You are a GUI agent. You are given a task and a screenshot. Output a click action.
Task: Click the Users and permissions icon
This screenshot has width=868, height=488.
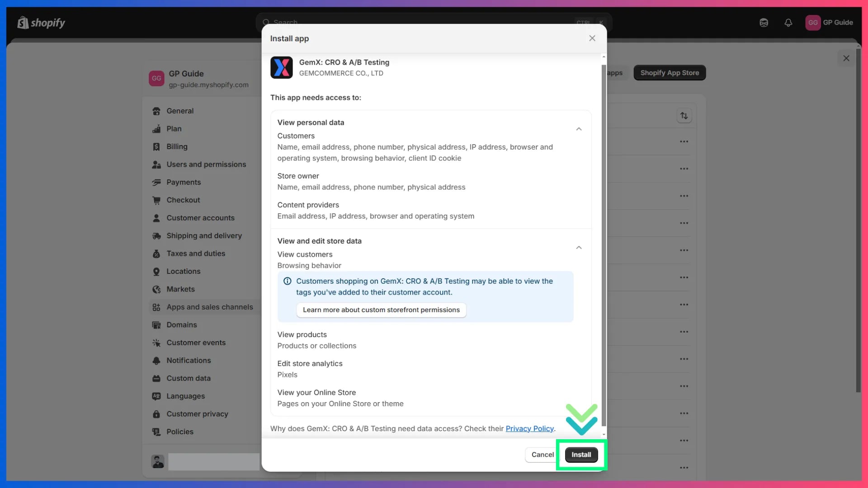tap(156, 164)
